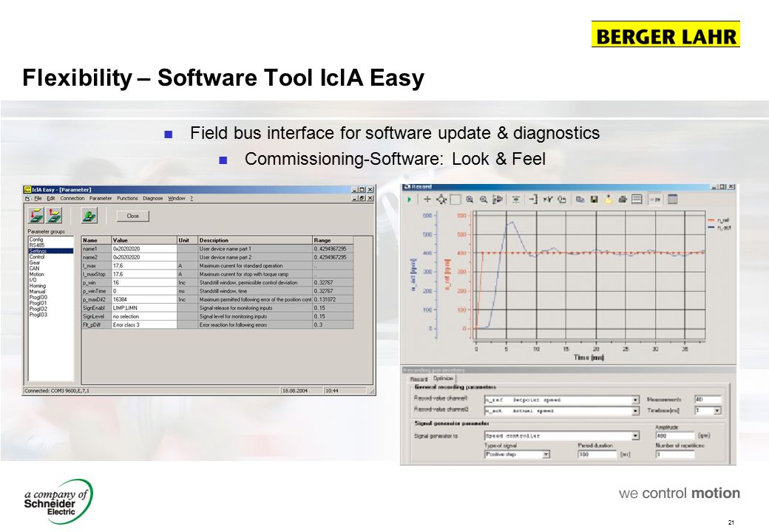This screenshot has height=532, width=769.
Task: Select the crosshair cursor tool in Record toolbar
Action: coord(427,199)
